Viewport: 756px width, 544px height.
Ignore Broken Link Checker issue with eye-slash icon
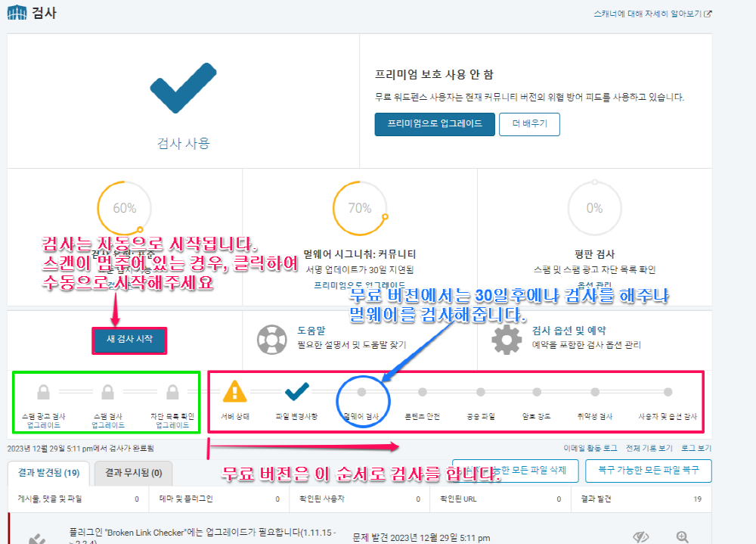pos(641,537)
